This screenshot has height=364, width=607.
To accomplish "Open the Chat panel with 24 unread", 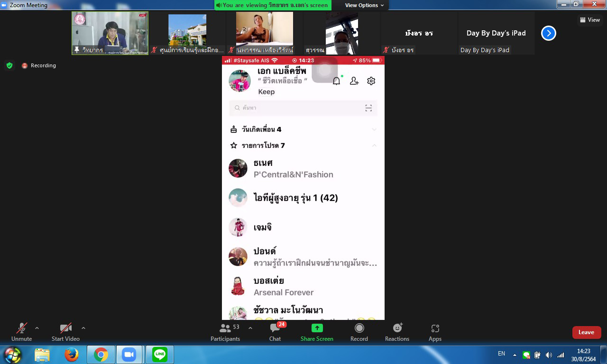I will pyautogui.click(x=275, y=328).
